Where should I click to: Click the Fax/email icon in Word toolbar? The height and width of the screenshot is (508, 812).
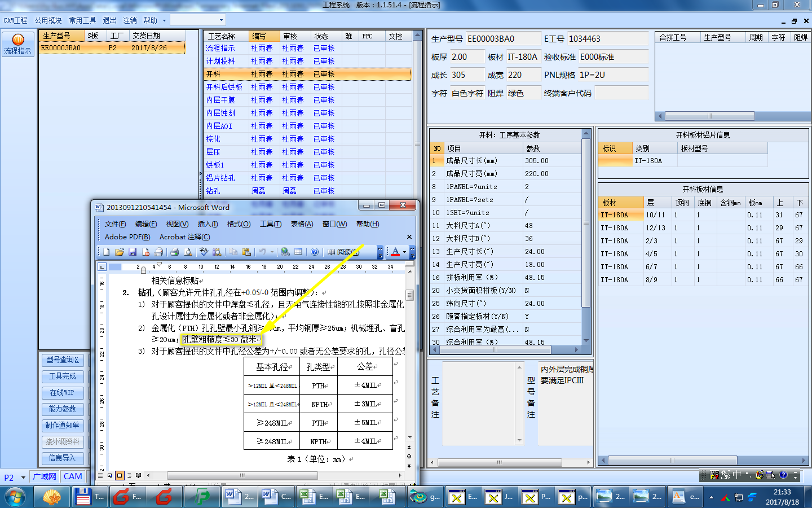pos(158,252)
